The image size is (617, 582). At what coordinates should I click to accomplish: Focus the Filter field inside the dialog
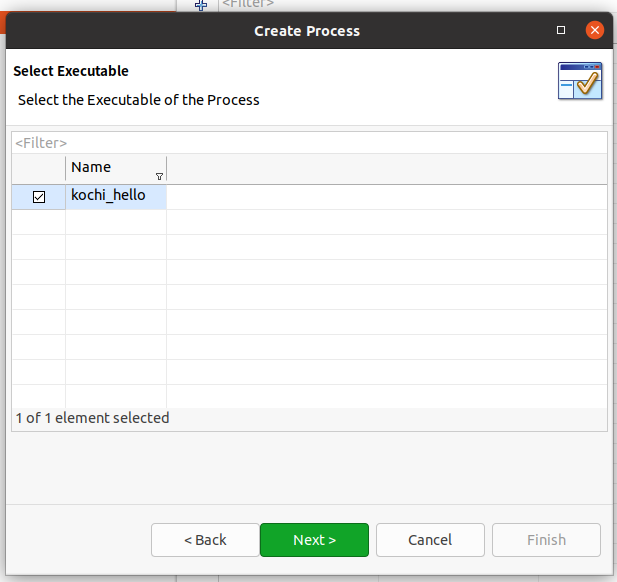tap(309, 143)
